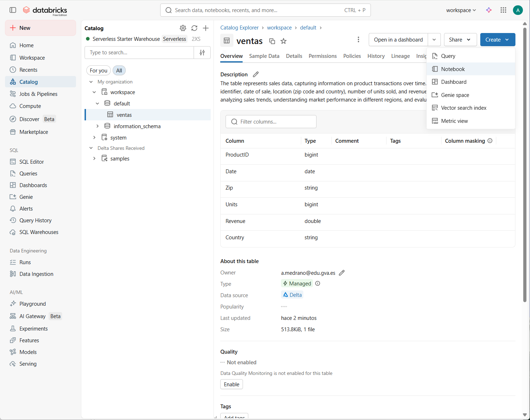Choose Notebook from Create menu

(471, 69)
